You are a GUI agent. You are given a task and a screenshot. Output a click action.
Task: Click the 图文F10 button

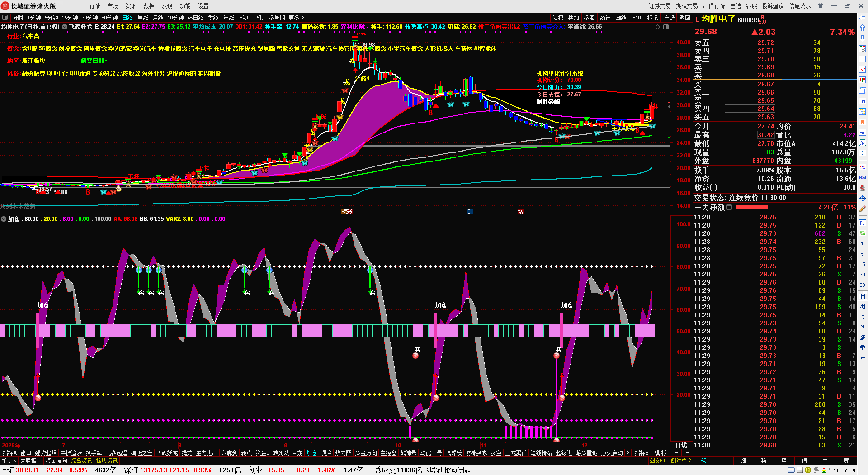tap(659, 461)
